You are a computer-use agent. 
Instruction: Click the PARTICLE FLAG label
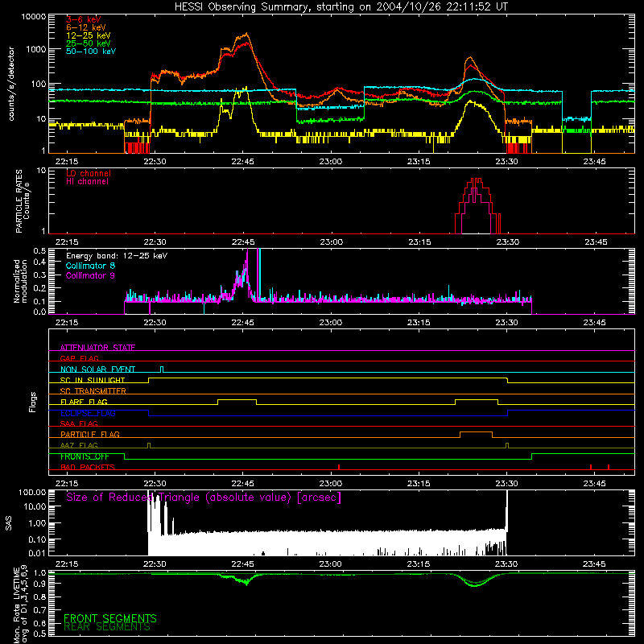pos(90,434)
